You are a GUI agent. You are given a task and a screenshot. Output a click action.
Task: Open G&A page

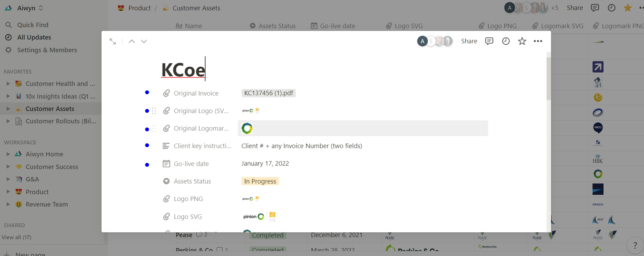click(x=32, y=179)
